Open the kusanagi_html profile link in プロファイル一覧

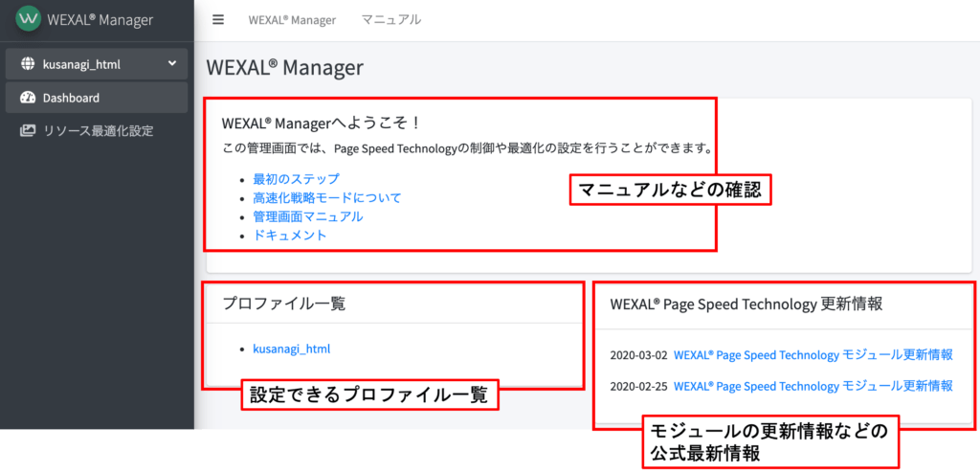(x=291, y=349)
